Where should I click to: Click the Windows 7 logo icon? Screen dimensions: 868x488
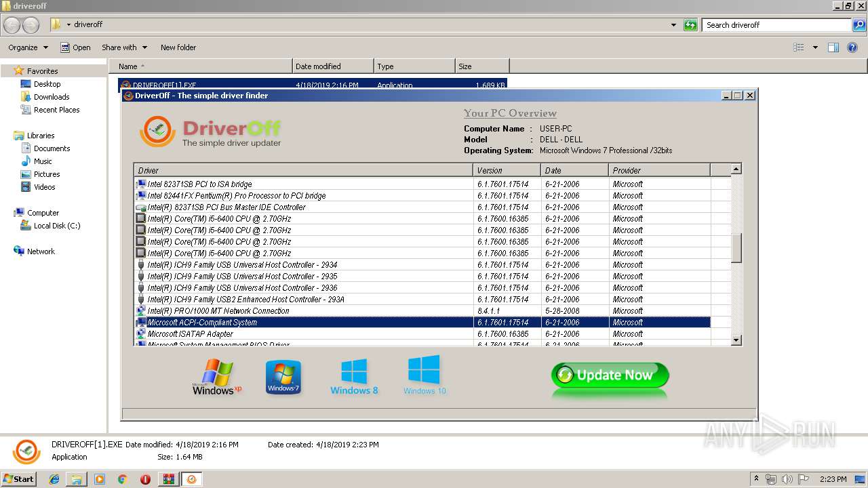[x=283, y=378]
